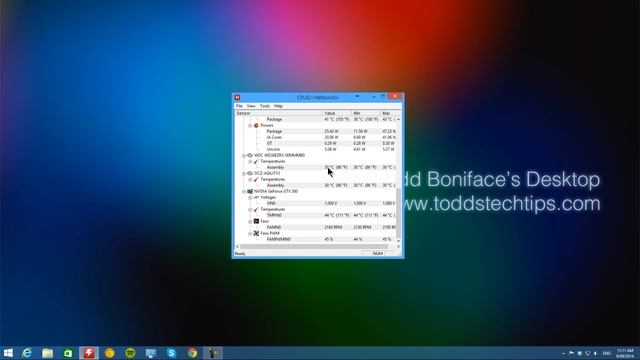Click the horizontal scrollbar left arrow
This screenshot has width=640, height=360.
[x=237, y=247]
